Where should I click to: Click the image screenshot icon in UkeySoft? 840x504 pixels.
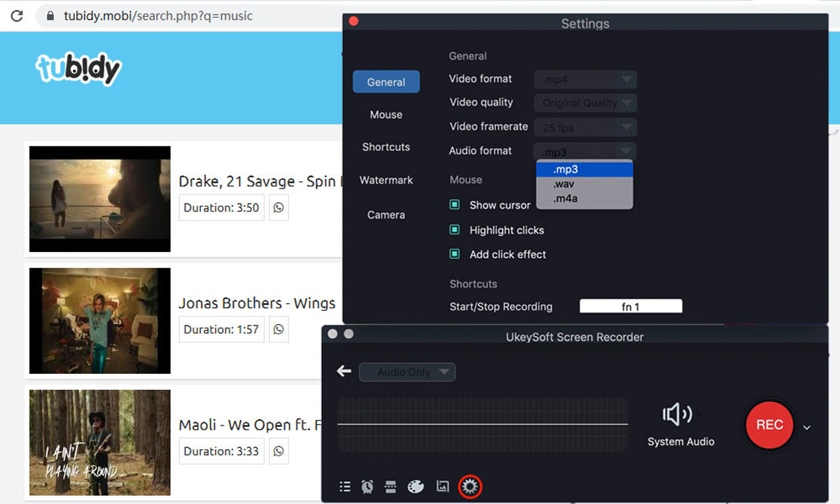tap(442, 486)
